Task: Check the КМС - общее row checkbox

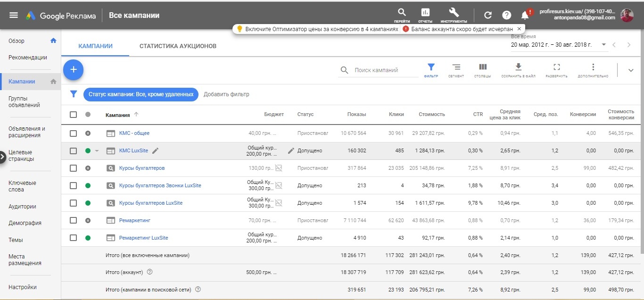Action: pyautogui.click(x=73, y=133)
